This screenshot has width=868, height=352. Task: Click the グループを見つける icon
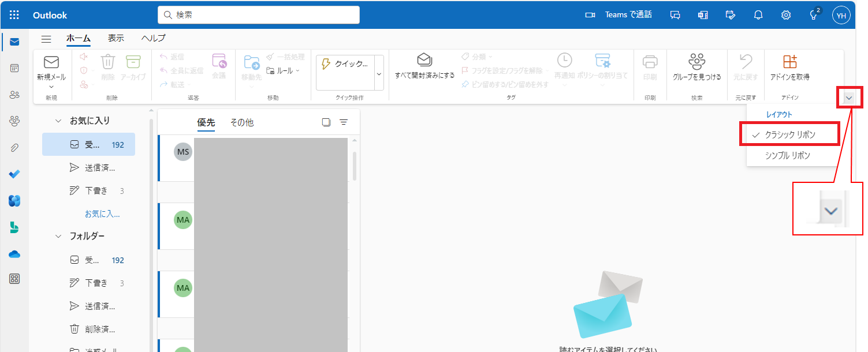coord(697,67)
